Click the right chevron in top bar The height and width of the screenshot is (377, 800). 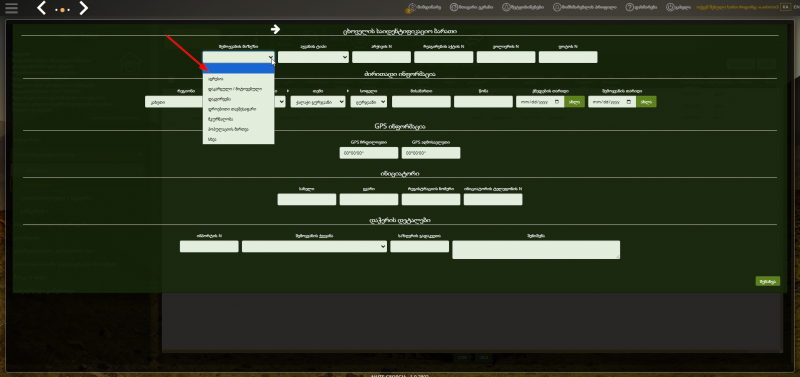84,8
